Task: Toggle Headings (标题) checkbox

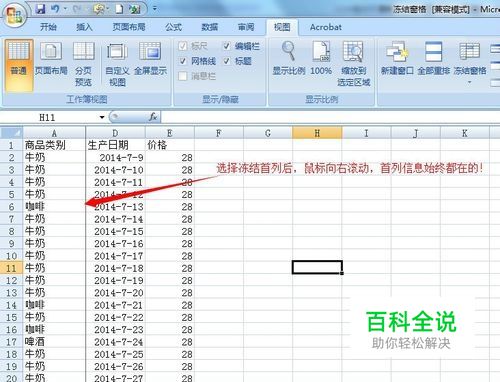Action: pyautogui.click(x=227, y=61)
